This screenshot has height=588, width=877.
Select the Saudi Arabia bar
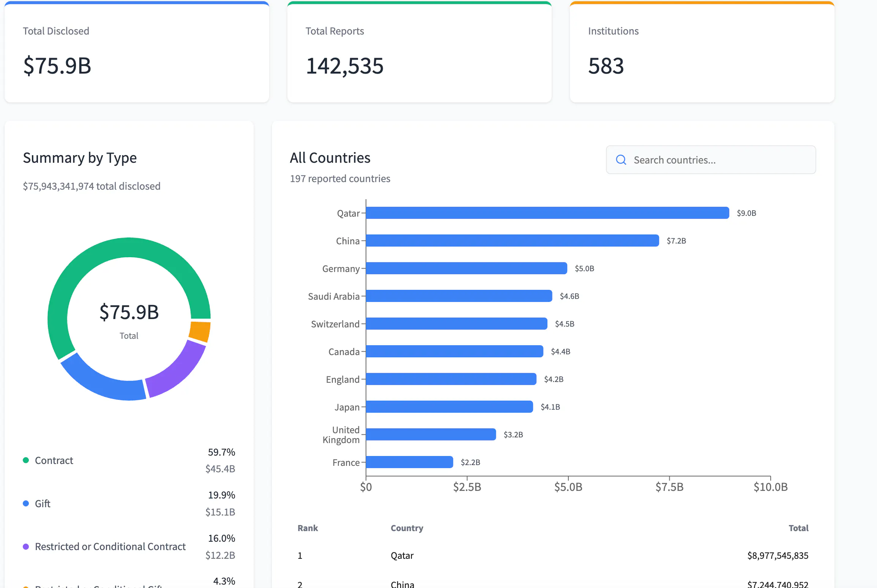click(459, 296)
